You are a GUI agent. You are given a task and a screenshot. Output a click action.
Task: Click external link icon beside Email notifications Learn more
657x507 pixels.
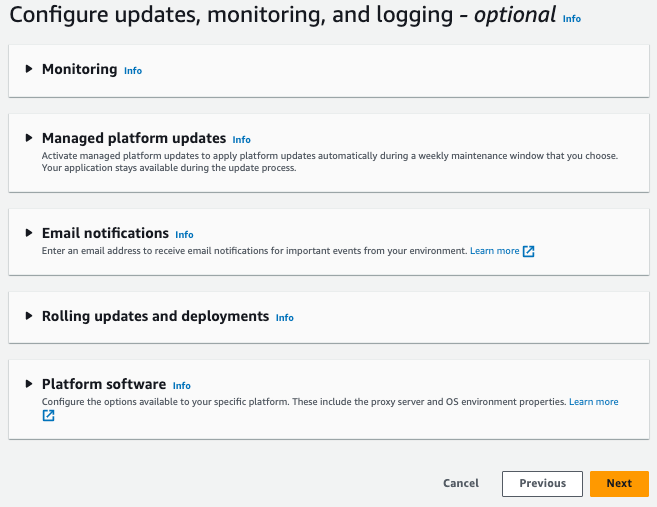tap(529, 251)
